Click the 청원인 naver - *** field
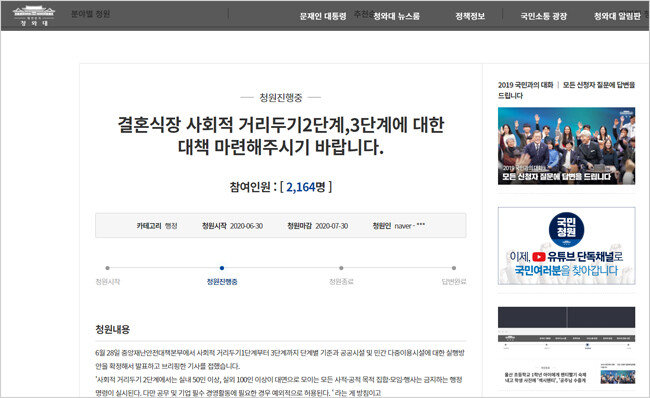The width and height of the screenshot is (650, 398). click(399, 226)
